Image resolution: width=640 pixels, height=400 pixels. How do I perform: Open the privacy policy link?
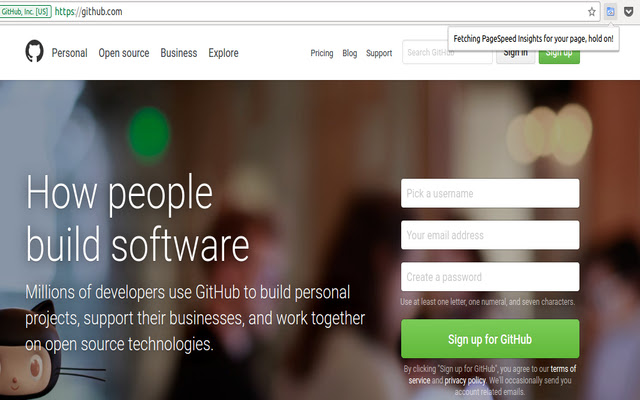[465, 380]
